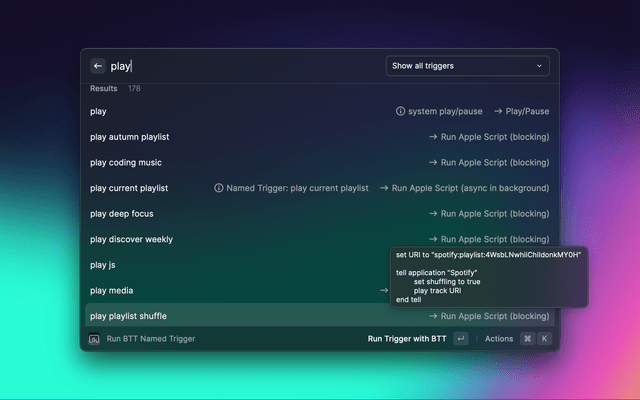Click the back arrow button
The image size is (640, 400).
(x=98, y=66)
